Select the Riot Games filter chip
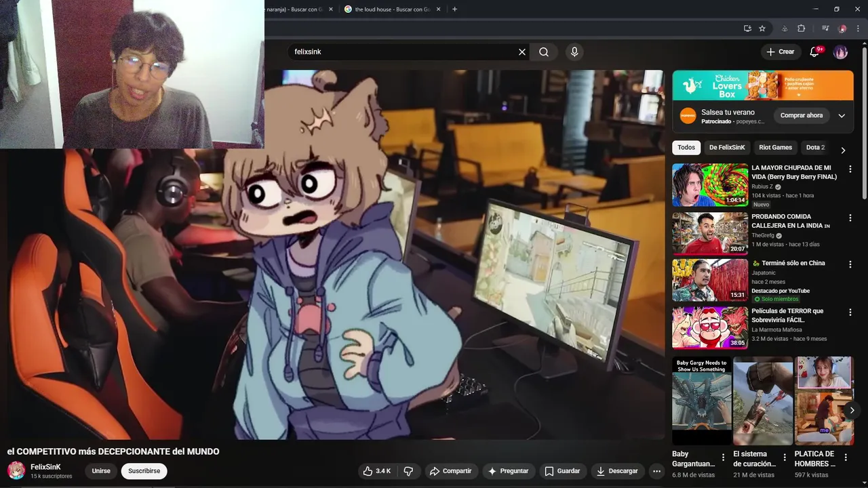 (775, 148)
